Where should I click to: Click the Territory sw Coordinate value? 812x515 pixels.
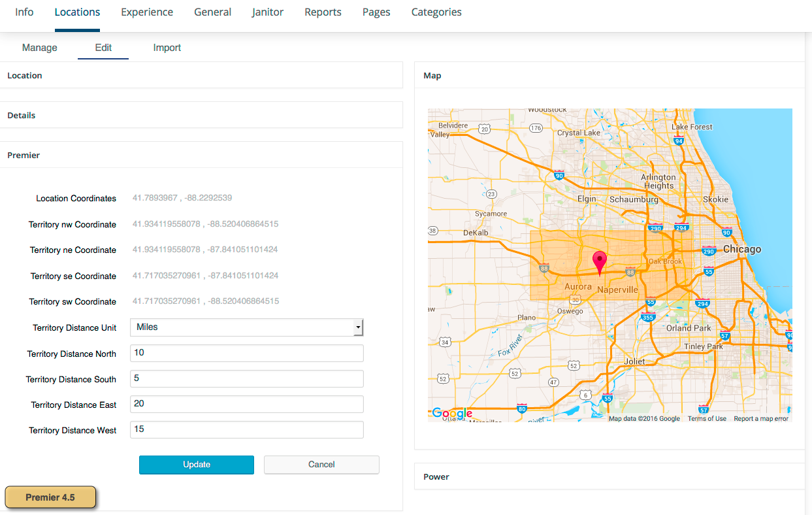[x=206, y=301]
